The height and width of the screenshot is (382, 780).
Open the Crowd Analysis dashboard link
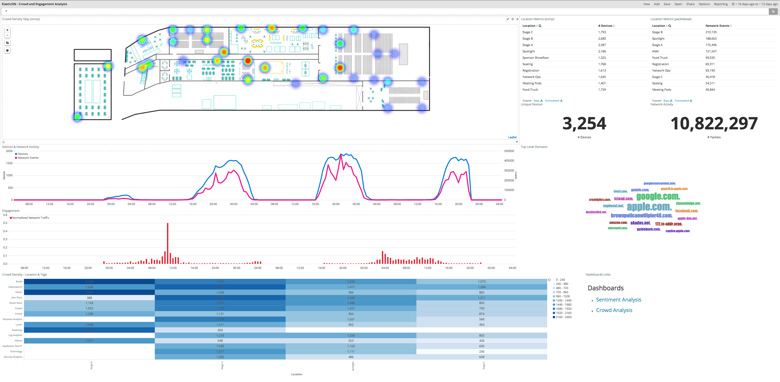pos(614,310)
